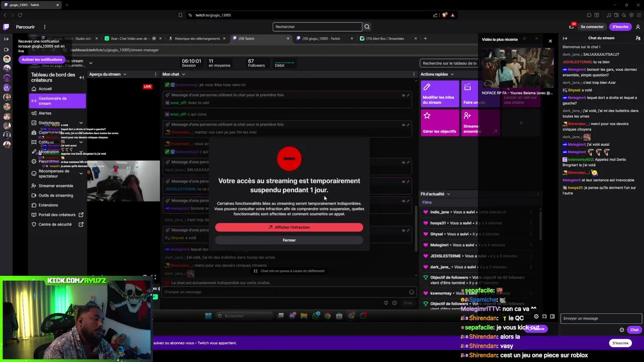Click the Streamer ensemble quick action tile
644x362 pixels.
pyautogui.click(x=480, y=123)
